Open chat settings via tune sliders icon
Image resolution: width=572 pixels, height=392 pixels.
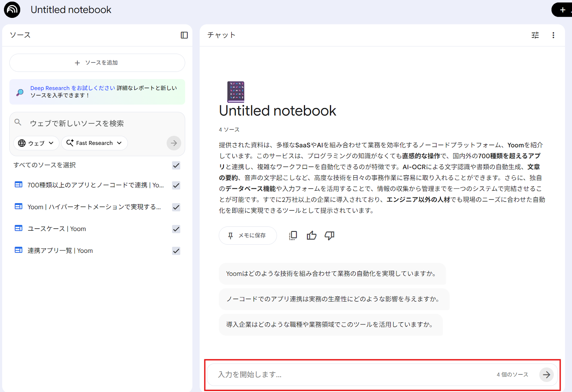tap(535, 35)
